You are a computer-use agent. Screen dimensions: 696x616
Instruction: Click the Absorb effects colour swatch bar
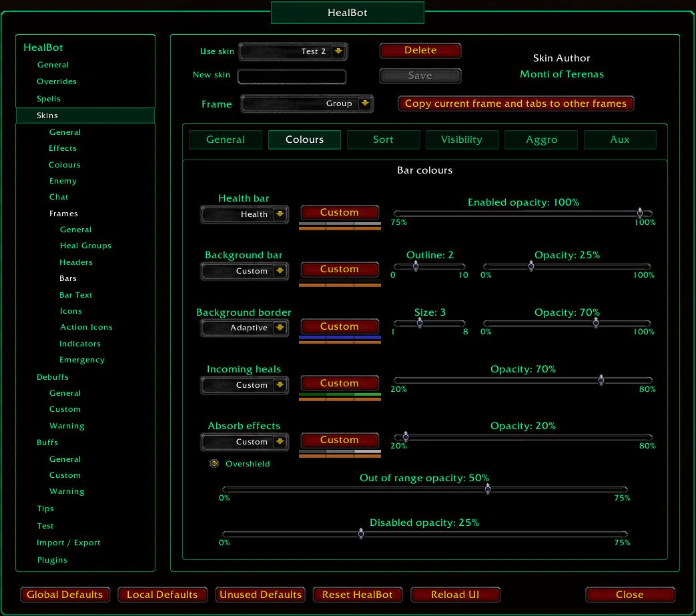coord(340,454)
